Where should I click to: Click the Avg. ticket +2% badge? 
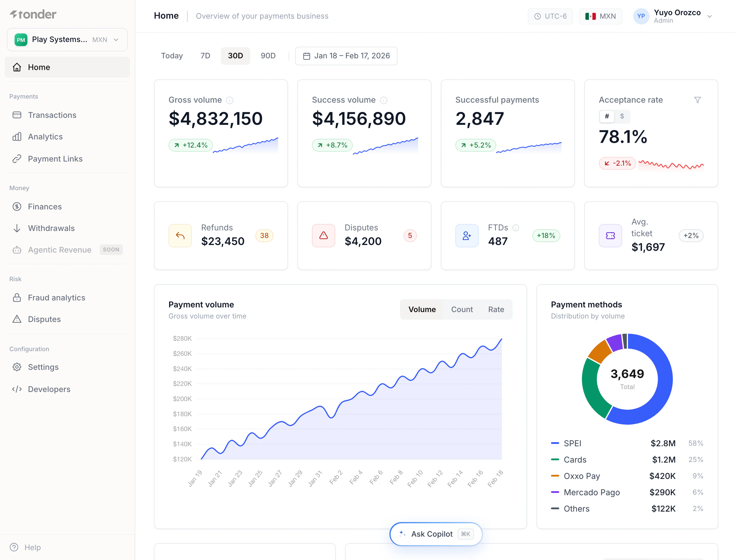click(x=691, y=236)
